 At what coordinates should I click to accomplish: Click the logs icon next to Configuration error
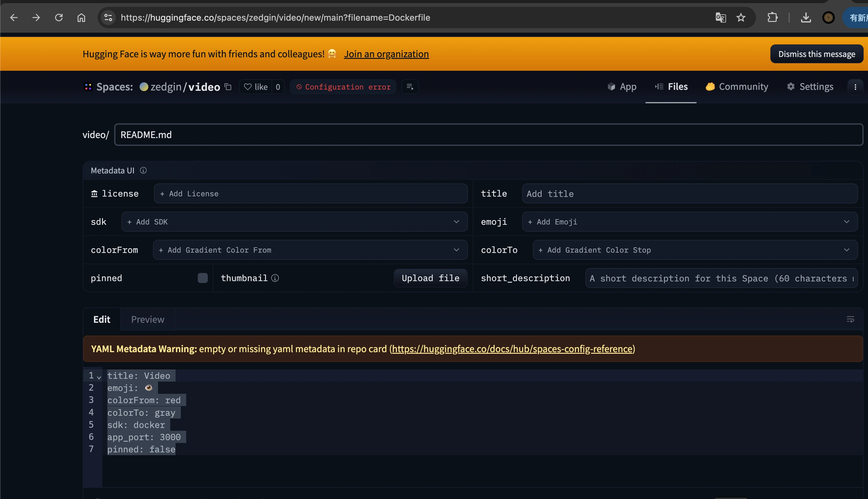[x=410, y=87]
